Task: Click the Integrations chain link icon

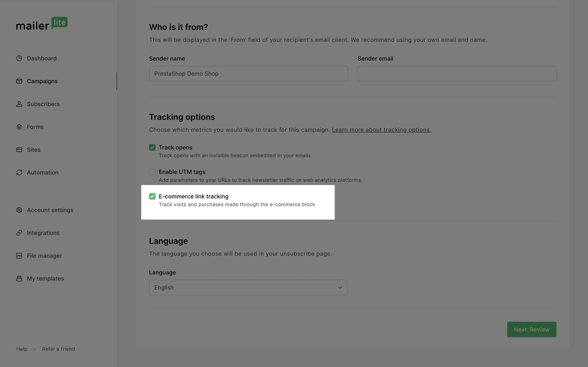Action: pyautogui.click(x=19, y=233)
